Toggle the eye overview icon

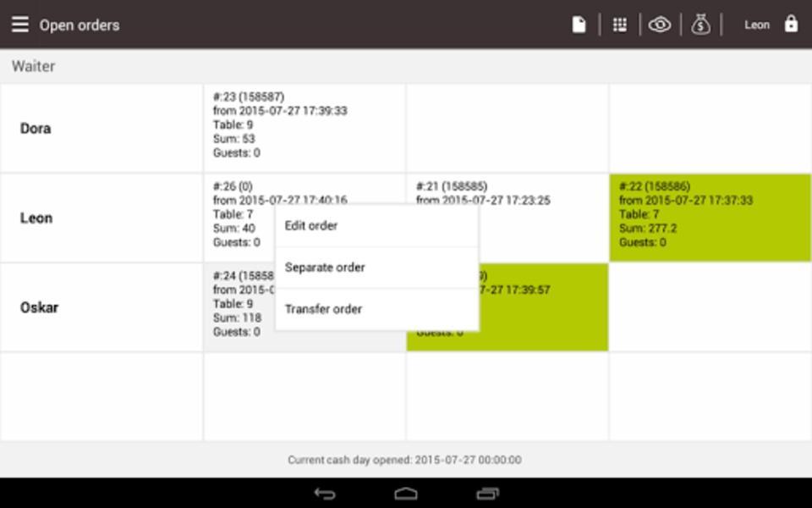click(x=660, y=25)
